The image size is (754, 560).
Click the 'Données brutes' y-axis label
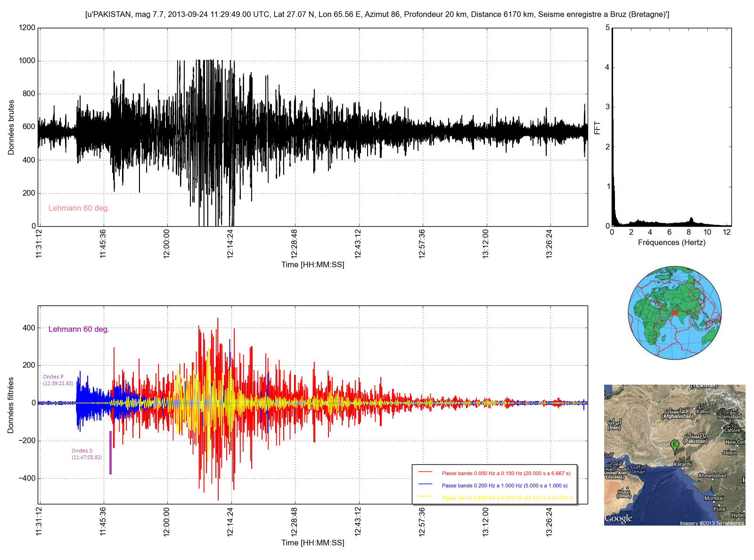[11, 127]
